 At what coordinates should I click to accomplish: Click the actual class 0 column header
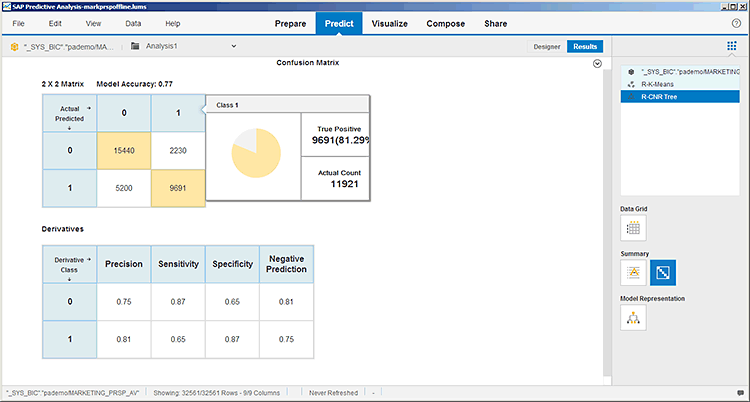point(124,113)
